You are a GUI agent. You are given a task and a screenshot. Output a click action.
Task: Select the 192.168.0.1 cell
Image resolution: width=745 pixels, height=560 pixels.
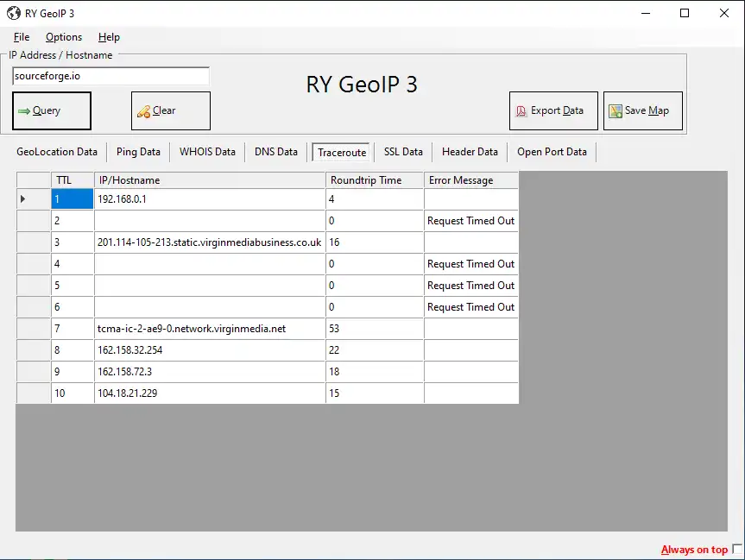(210, 199)
